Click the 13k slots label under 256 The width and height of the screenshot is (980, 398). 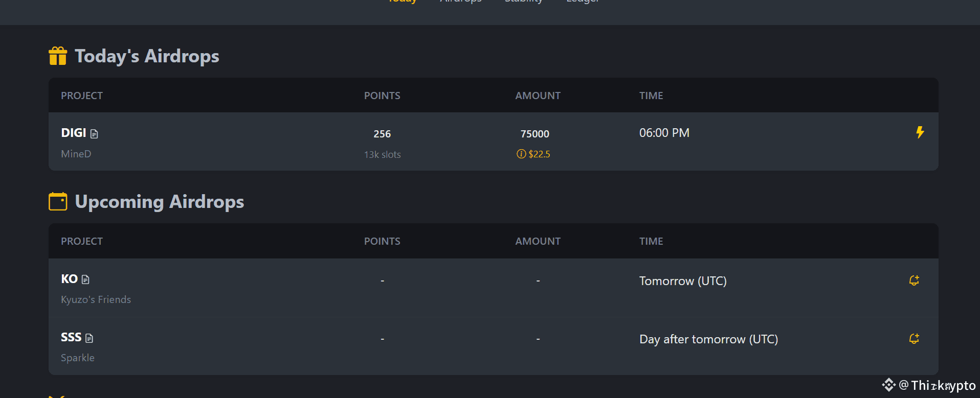382,154
